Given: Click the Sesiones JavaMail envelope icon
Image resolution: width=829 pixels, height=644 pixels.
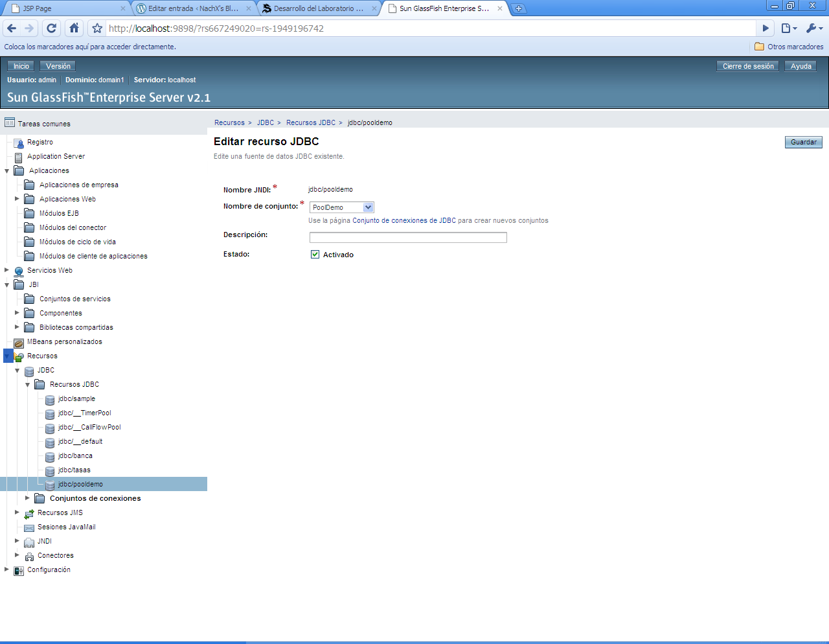Looking at the screenshot, I should 29,528.
